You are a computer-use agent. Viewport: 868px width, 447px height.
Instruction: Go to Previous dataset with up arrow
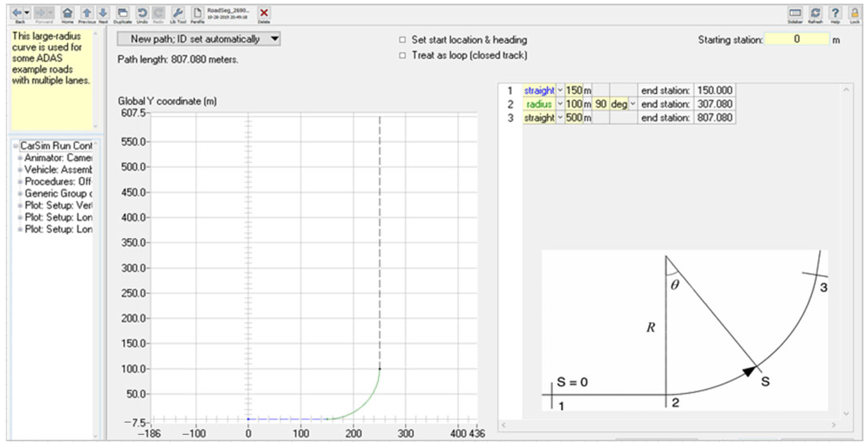click(87, 13)
